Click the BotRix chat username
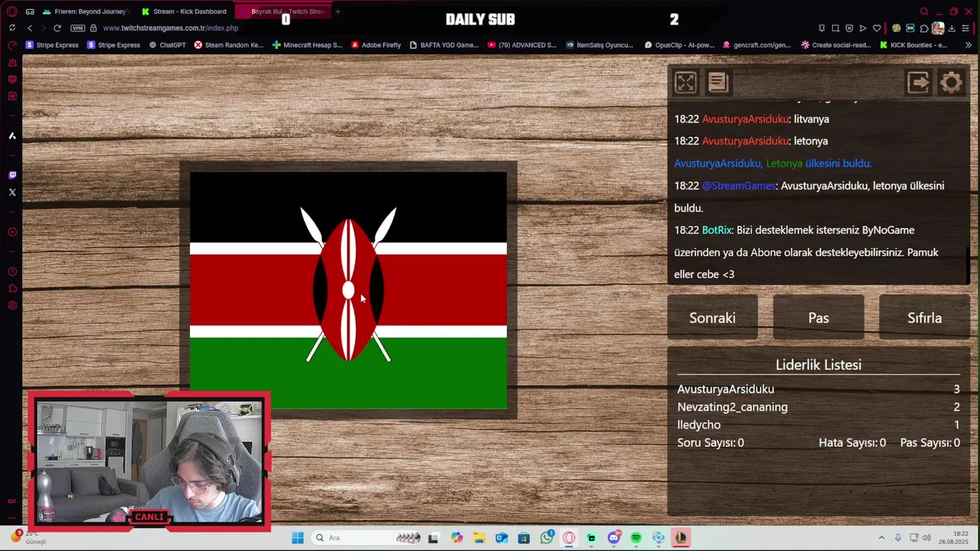This screenshot has height=551, width=980. (717, 230)
